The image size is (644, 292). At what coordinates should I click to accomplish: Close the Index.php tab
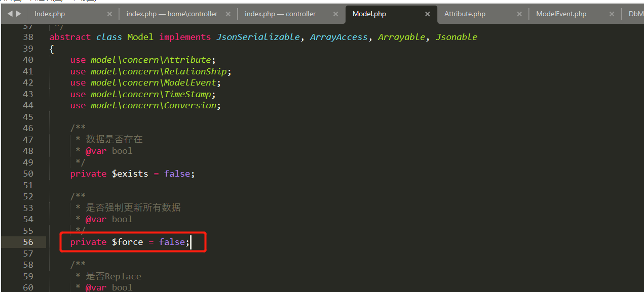point(109,14)
